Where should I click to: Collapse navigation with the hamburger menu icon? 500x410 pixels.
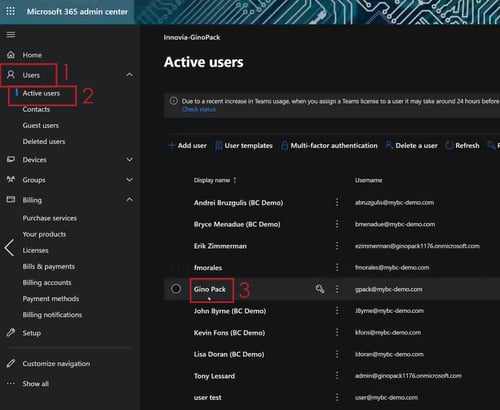[11, 34]
